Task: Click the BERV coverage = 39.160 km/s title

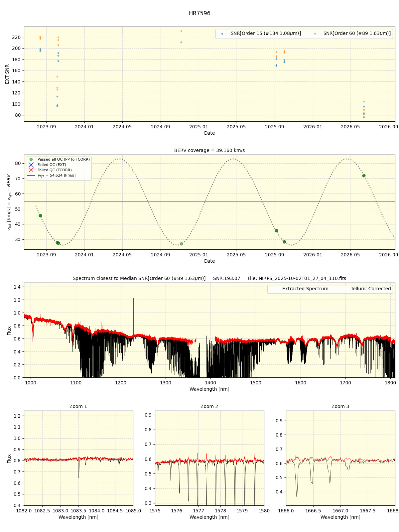Action: point(209,151)
